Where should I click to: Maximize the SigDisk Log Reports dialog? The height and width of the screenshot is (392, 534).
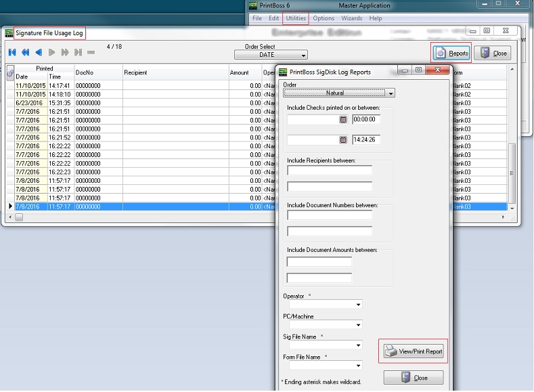tap(418, 70)
